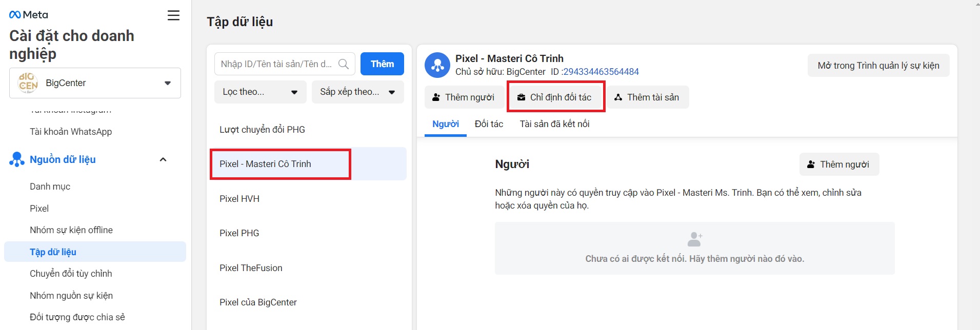Open Nhóm nguồn sự kiện menu item
980x330 pixels.
71,296
